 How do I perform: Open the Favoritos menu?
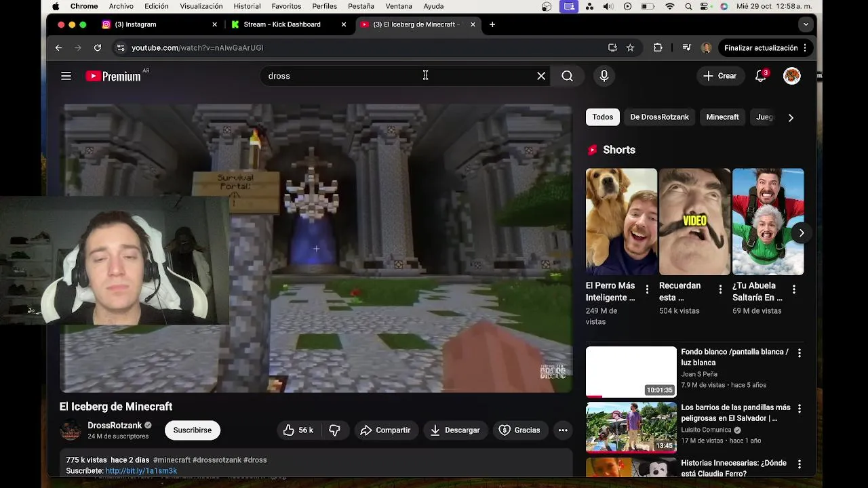286,7
